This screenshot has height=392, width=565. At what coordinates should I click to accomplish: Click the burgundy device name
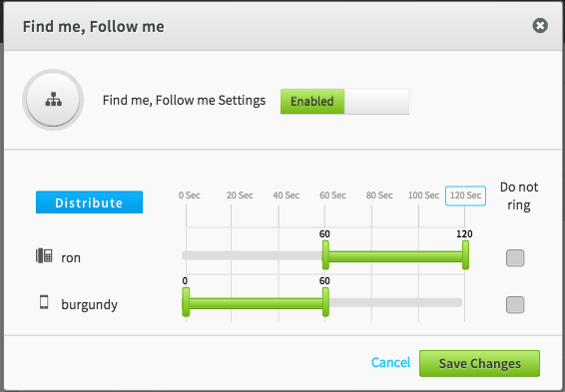click(90, 305)
